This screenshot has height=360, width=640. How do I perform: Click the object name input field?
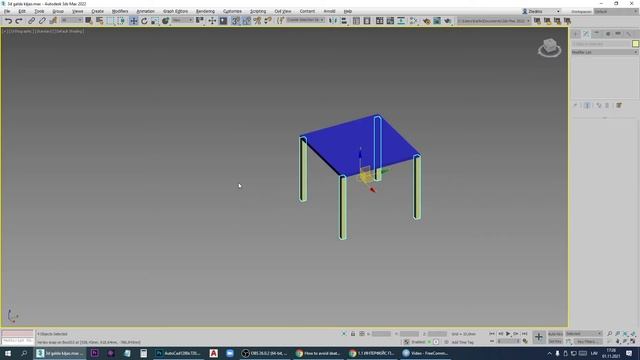[x=601, y=44]
